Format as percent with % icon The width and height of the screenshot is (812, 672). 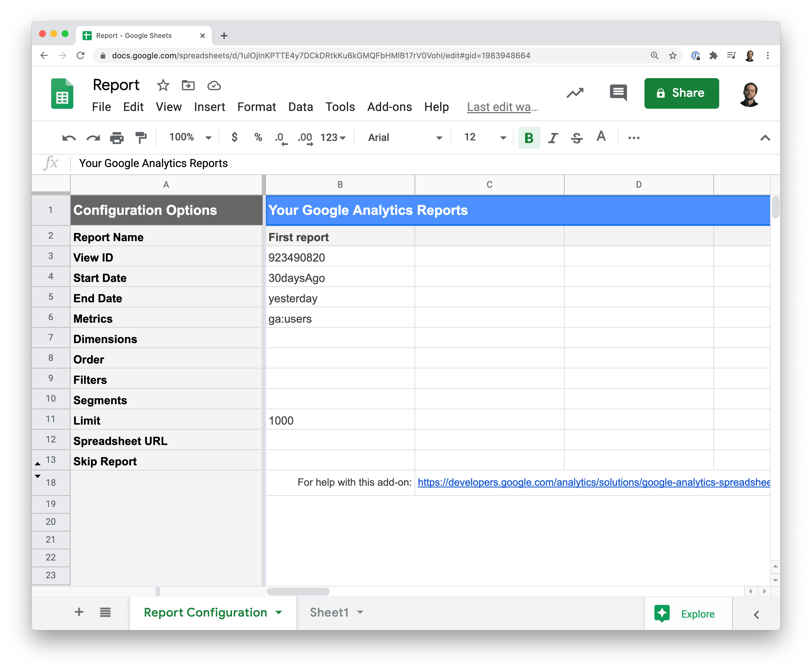[x=258, y=137]
